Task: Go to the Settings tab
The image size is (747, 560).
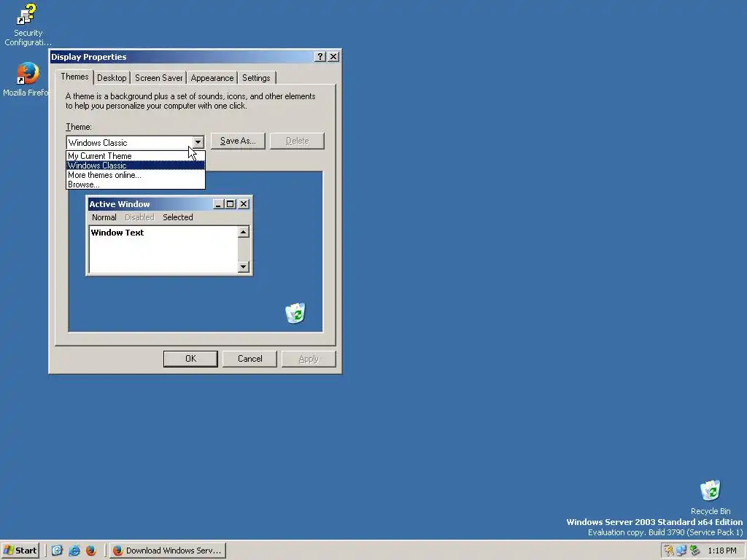Action: pos(256,78)
